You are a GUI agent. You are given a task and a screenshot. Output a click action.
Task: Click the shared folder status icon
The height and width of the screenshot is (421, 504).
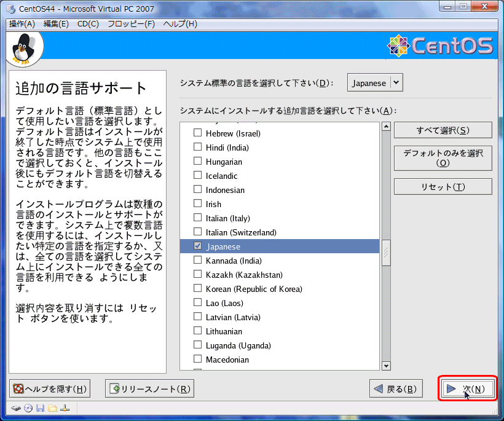point(52,409)
